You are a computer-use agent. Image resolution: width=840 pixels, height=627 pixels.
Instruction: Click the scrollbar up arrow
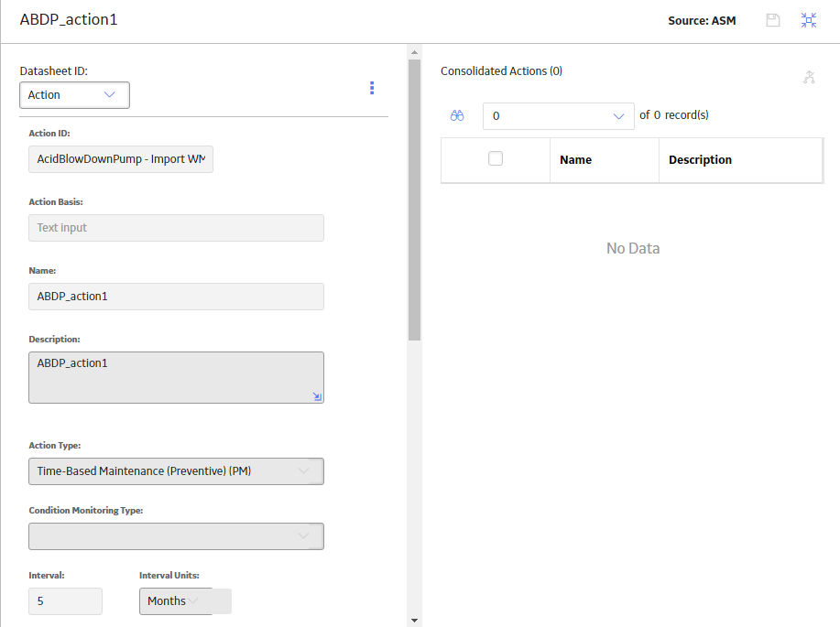pyautogui.click(x=414, y=52)
